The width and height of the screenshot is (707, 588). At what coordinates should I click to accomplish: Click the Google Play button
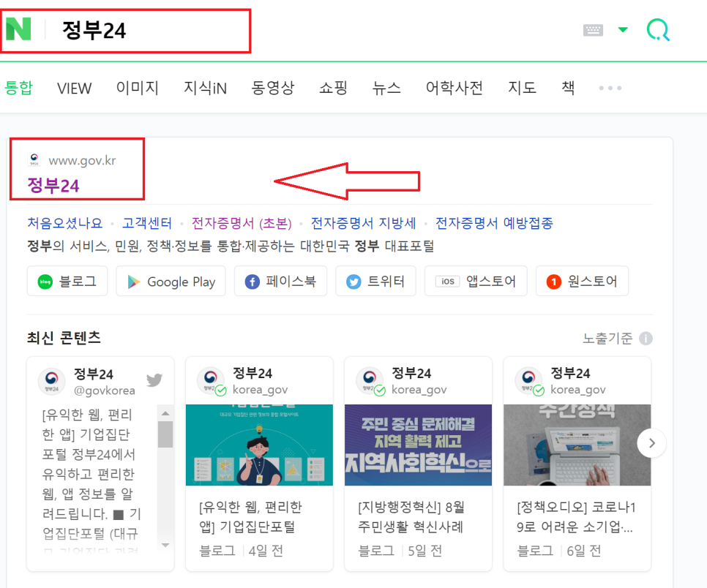[x=171, y=281]
